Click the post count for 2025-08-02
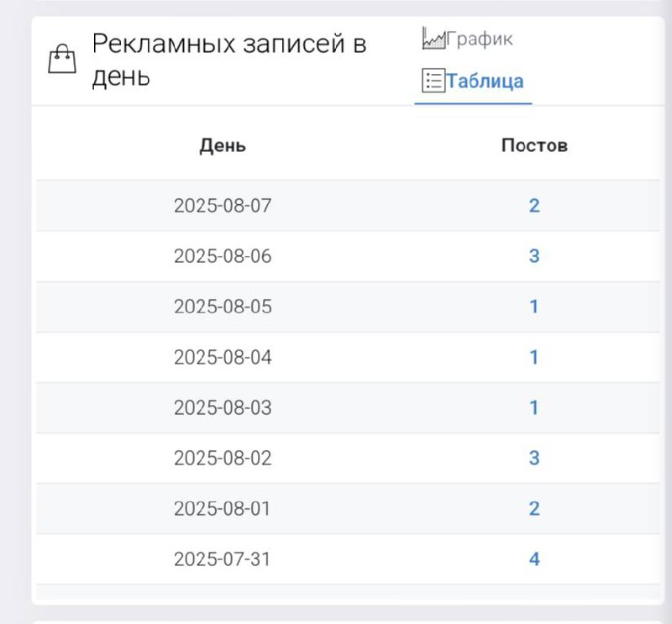The image size is (672, 624). pos(534,458)
